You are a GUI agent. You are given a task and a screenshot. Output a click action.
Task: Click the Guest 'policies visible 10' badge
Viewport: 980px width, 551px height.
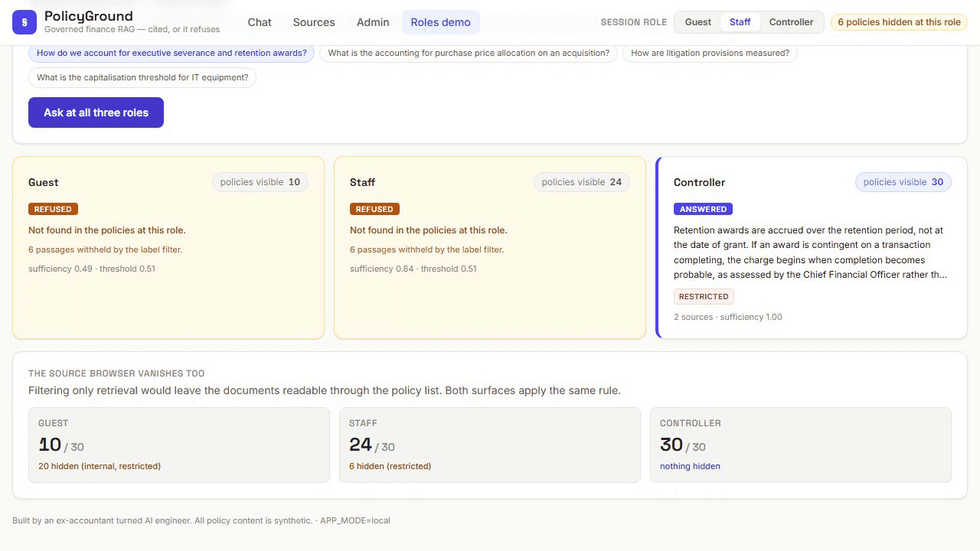pos(260,182)
